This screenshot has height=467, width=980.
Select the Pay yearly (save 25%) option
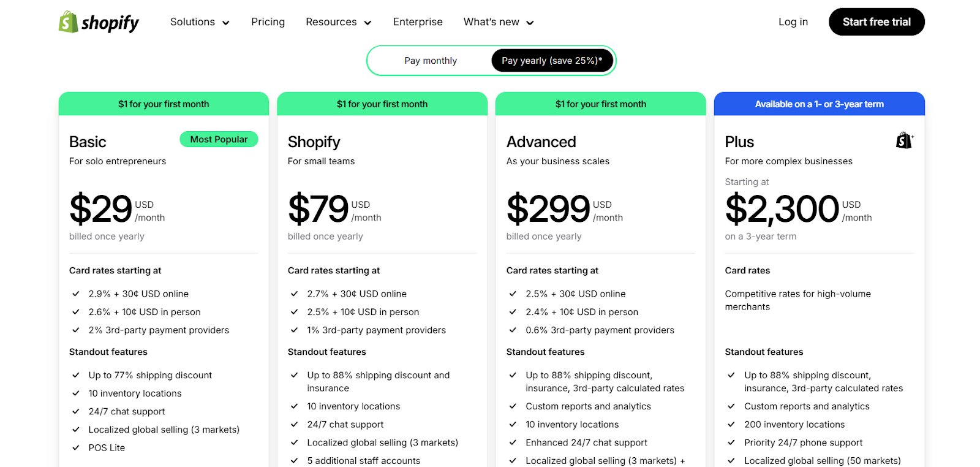point(551,60)
